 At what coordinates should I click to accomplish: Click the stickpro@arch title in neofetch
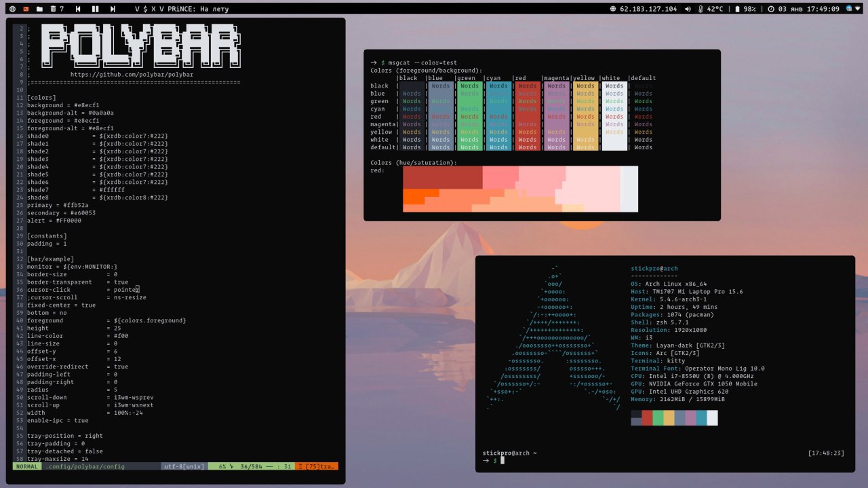click(654, 269)
